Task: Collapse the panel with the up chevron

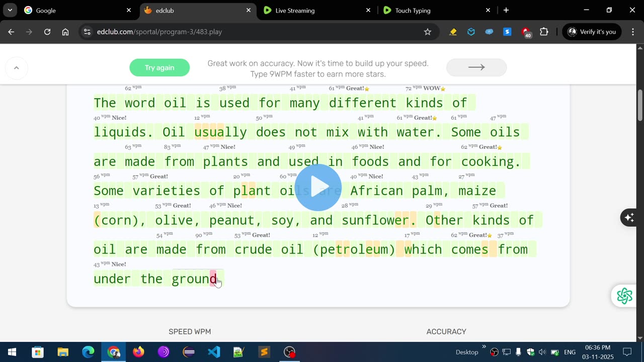Action: 16,68
